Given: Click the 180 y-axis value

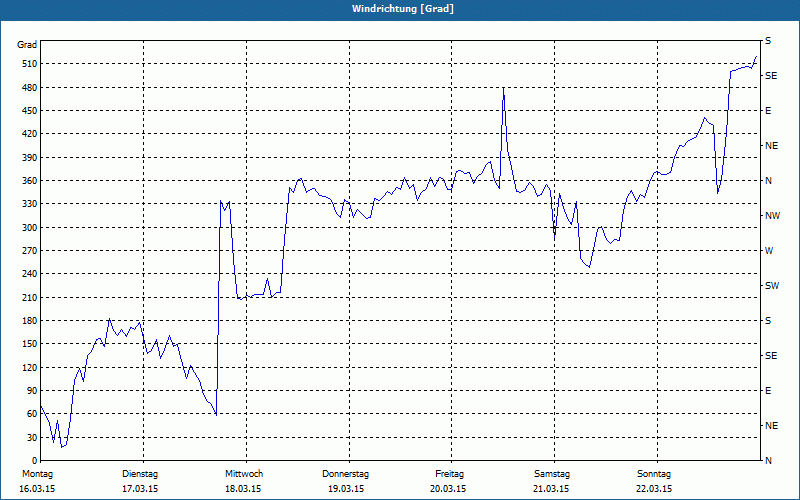Looking at the screenshot, I should (30, 321).
